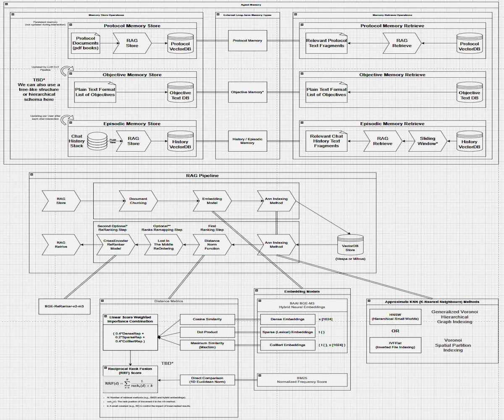The height and width of the screenshot is (420, 504).
Task: Collapse the Embedding Models group
Action: pyautogui.click(x=257, y=291)
